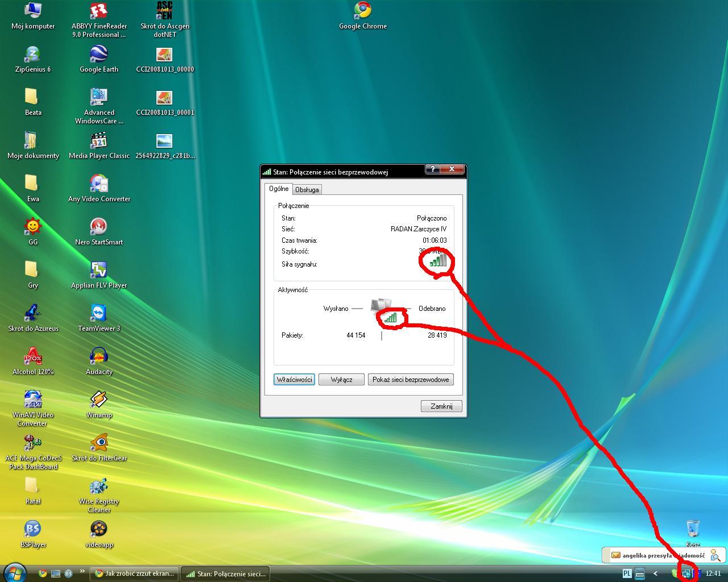Click the help question mark button in dialog

point(433,169)
